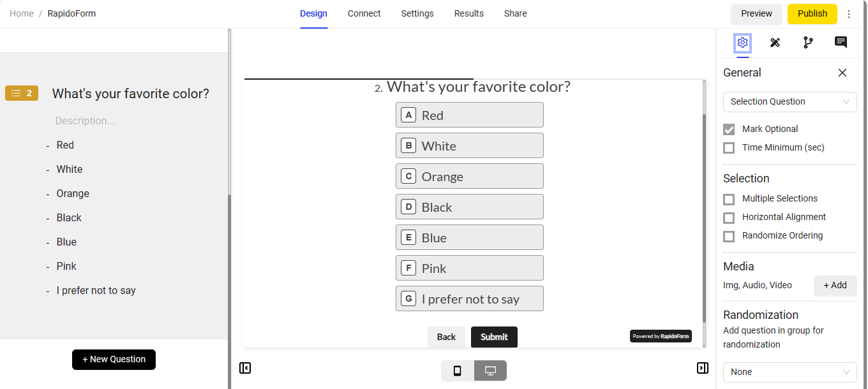The image size is (868, 389).
Task: Open the General settings gear tab
Action: coord(742,43)
